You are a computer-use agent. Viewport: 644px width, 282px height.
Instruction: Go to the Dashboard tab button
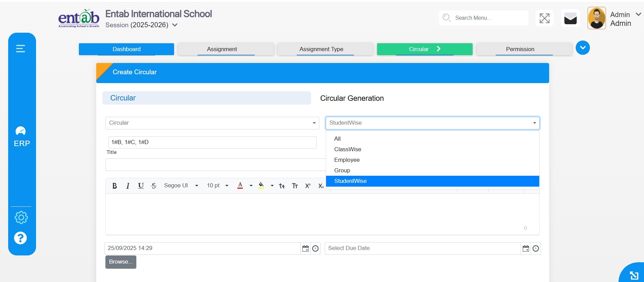click(126, 49)
